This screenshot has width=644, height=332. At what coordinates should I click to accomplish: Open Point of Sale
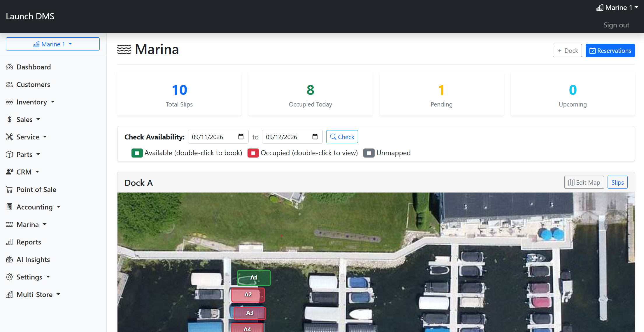click(x=36, y=190)
